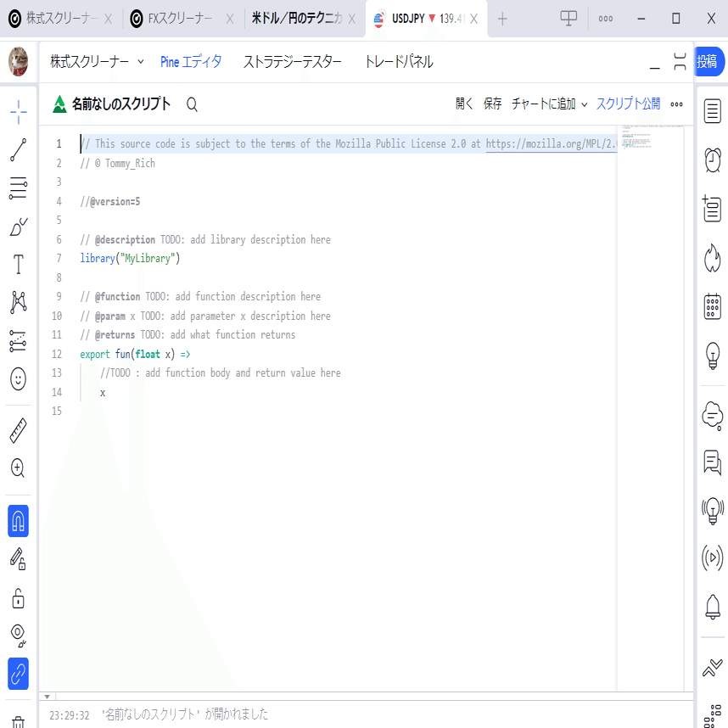Collapse the console log triangle
The width and height of the screenshot is (728, 728).
[x=47, y=697]
